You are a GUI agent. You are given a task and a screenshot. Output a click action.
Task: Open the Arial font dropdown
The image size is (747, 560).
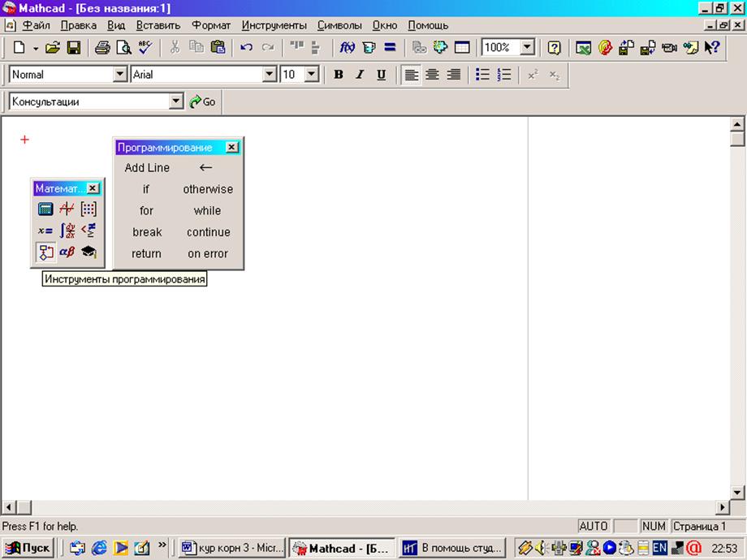[x=270, y=75]
